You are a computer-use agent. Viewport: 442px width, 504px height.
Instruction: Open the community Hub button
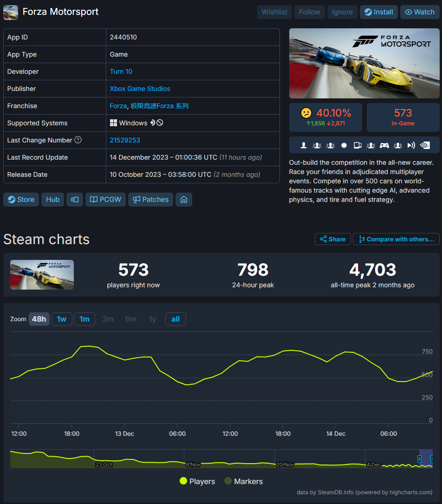click(53, 200)
